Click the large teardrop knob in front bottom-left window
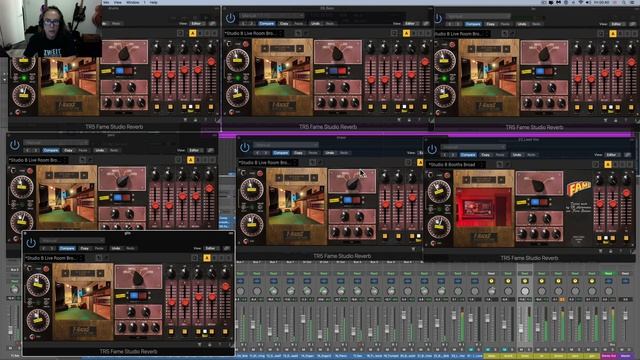The image size is (640, 360). click(138, 278)
